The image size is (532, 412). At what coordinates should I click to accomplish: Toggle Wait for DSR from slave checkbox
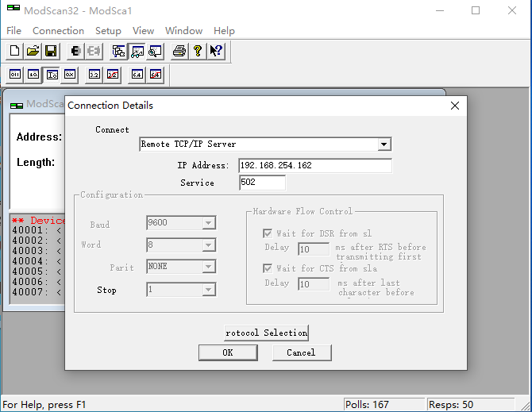(x=268, y=233)
